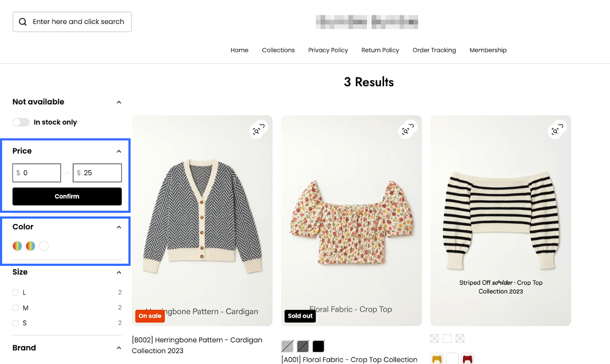Open the Collections menu item

pyautogui.click(x=278, y=50)
